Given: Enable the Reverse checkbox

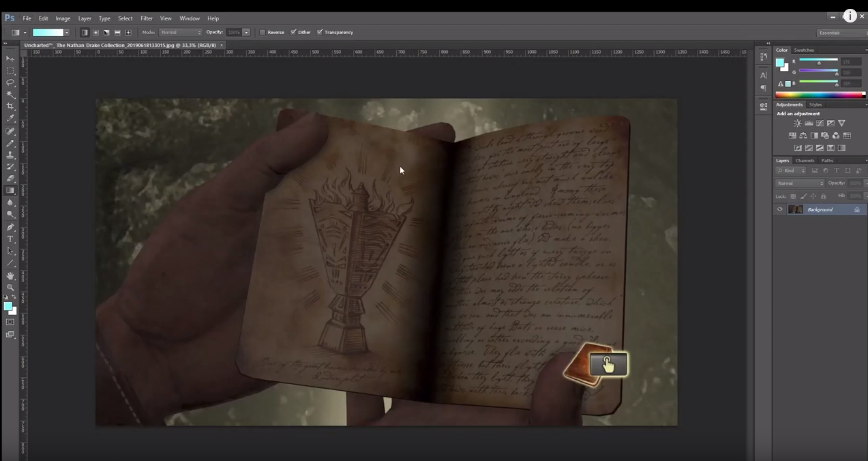Looking at the screenshot, I should coord(263,32).
